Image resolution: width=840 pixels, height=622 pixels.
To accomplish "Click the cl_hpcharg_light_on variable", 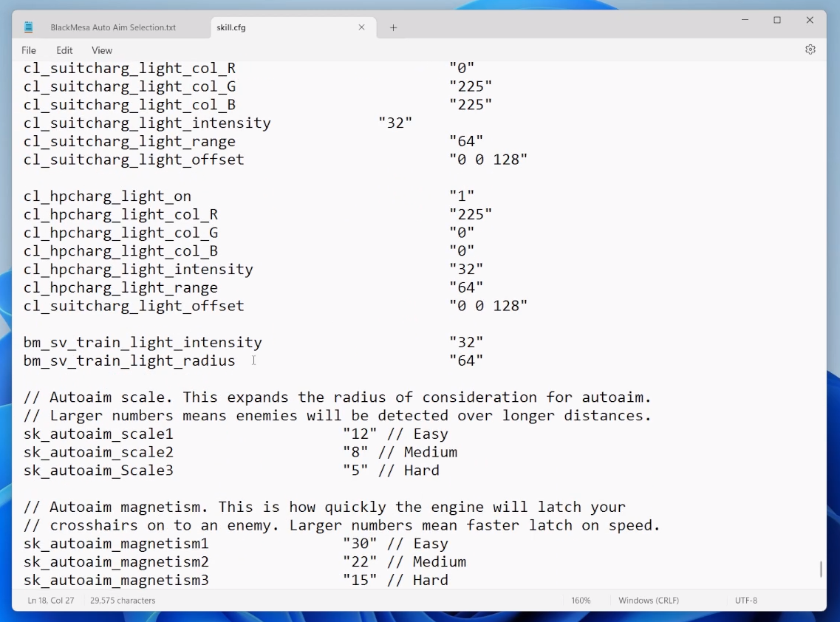I will pos(107,196).
